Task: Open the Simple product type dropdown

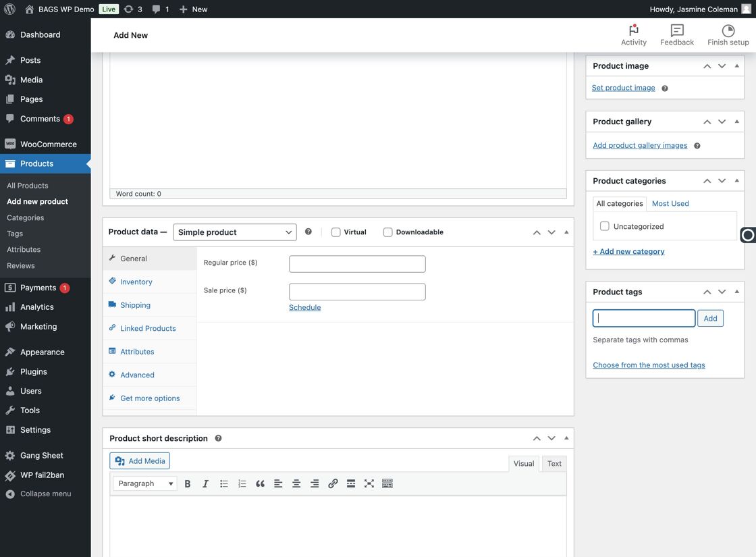Action: pos(235,232)
